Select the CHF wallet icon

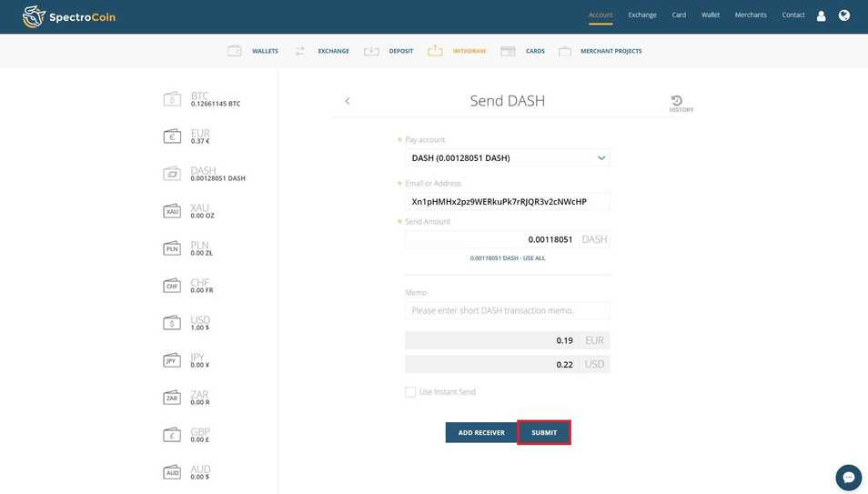click(172, 286)
